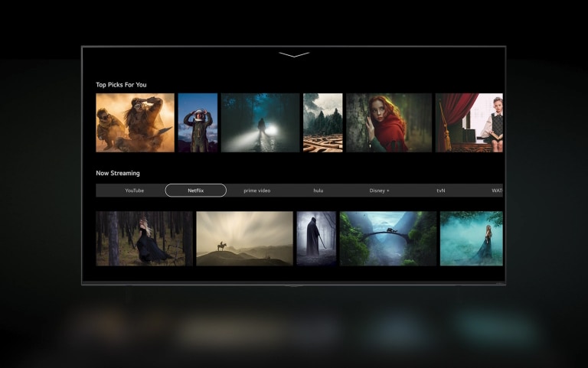Open the two sand creatures thumbnail

point(135,122)
